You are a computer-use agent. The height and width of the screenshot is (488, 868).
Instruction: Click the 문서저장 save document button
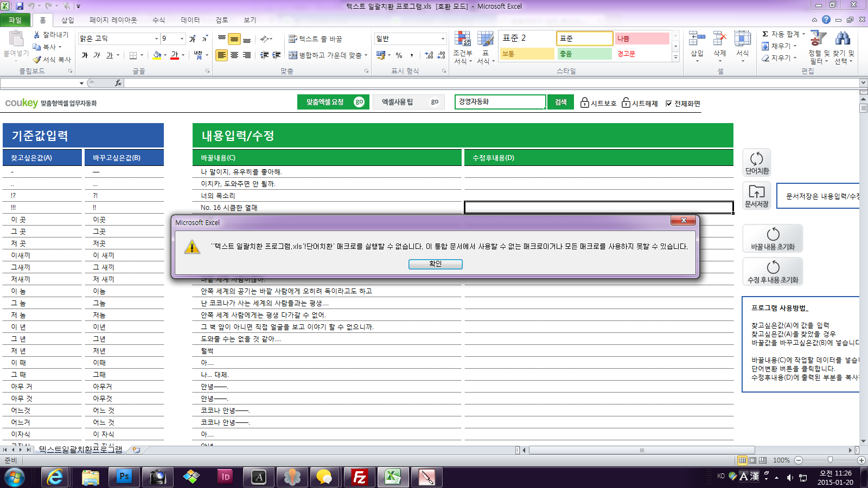click(757, 196)
